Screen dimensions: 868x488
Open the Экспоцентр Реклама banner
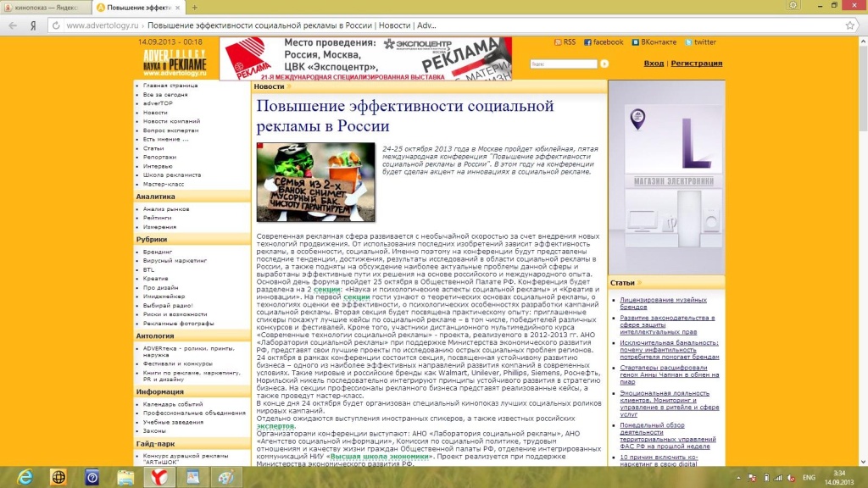point(365,58)
